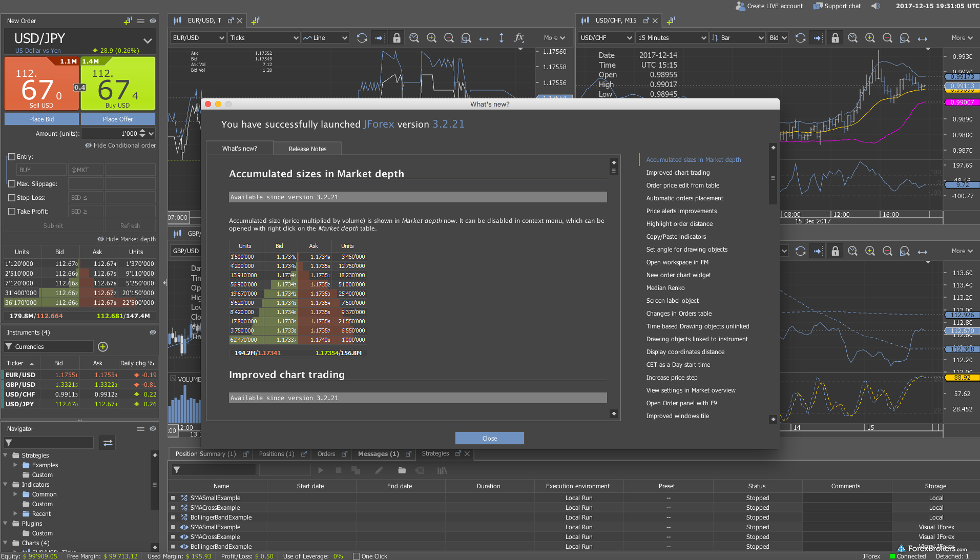The image size is (980, 560).
Task: Open the Position Summary (1) tab
Action: [205, 454]
